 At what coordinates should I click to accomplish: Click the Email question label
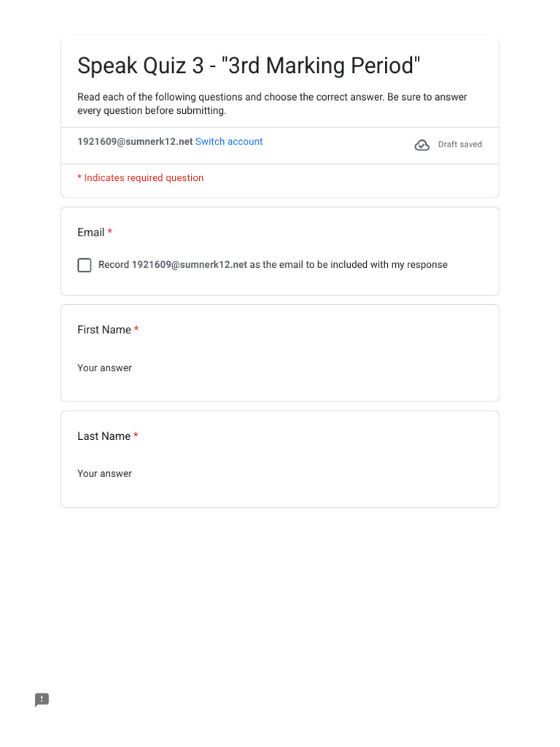click(91, 233)
